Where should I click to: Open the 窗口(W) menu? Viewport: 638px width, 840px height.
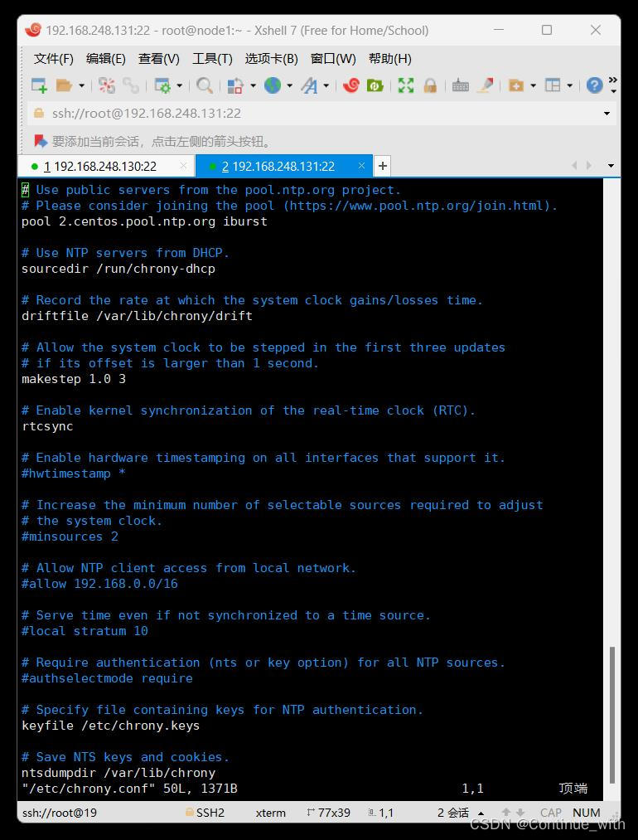pyautogui.click(x=333, y=59)
